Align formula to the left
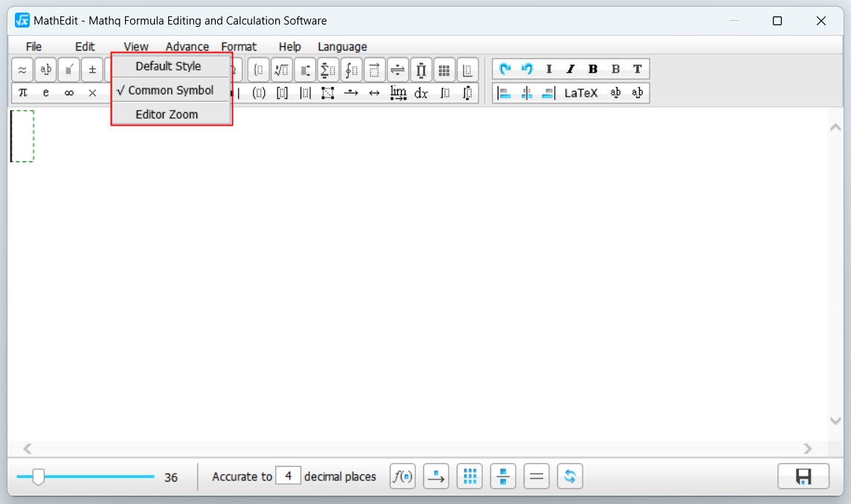 tap(504, 93)
